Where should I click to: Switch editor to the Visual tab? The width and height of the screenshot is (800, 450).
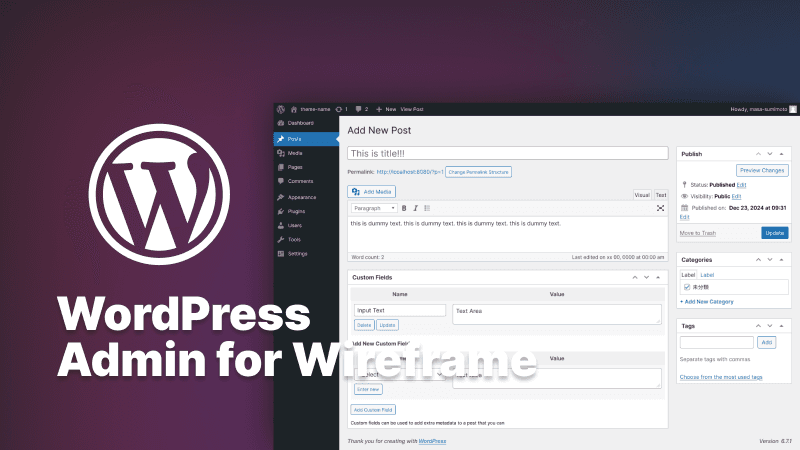point(642,195)
